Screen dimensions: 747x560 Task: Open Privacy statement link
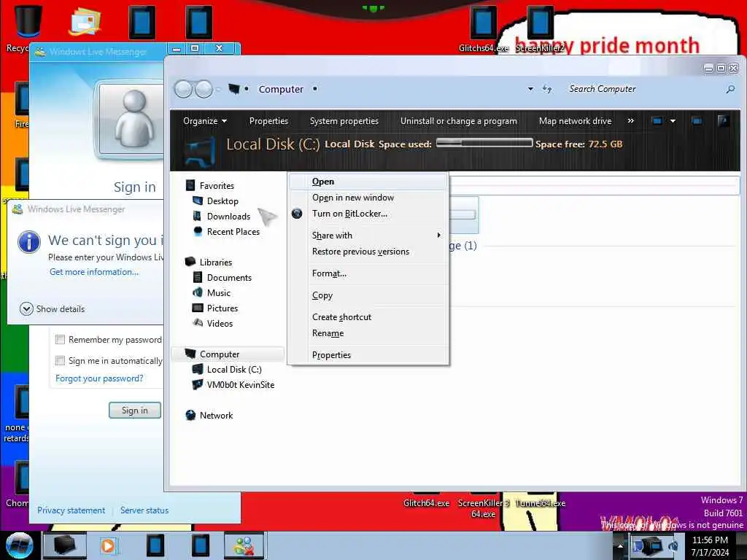[x=71, y=510]
